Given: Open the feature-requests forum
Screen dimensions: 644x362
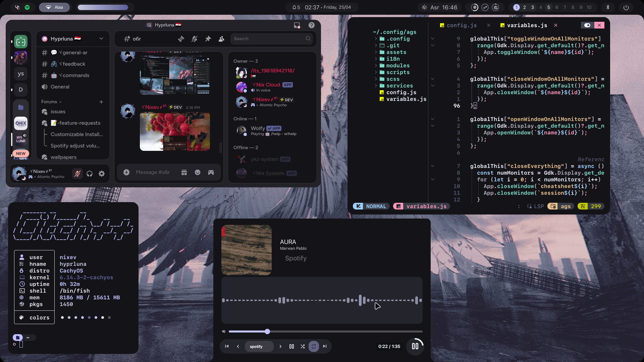Looking at the screenshot, I should (x=78, y=123).
